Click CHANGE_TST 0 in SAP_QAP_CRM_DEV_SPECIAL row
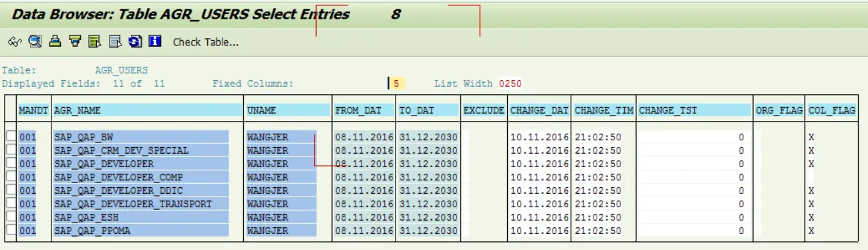This screenshot has width=868, height=250. pos(694,150)
